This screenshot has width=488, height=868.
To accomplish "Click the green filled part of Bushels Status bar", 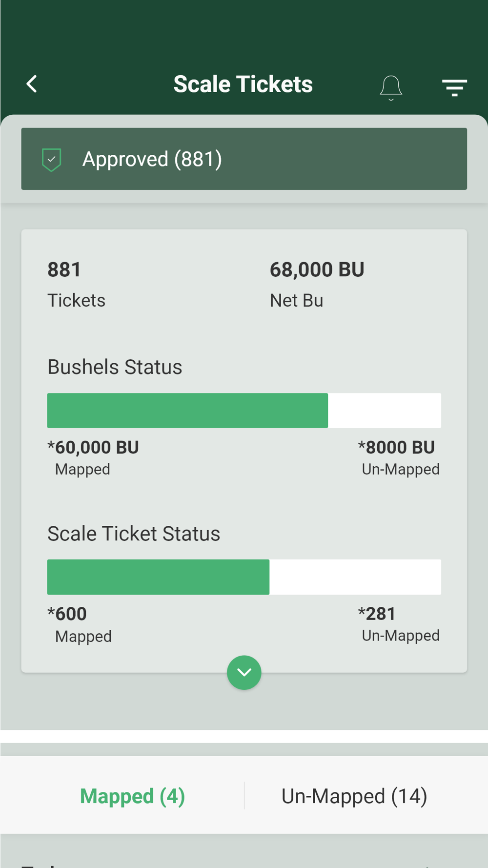I will 187,411.
